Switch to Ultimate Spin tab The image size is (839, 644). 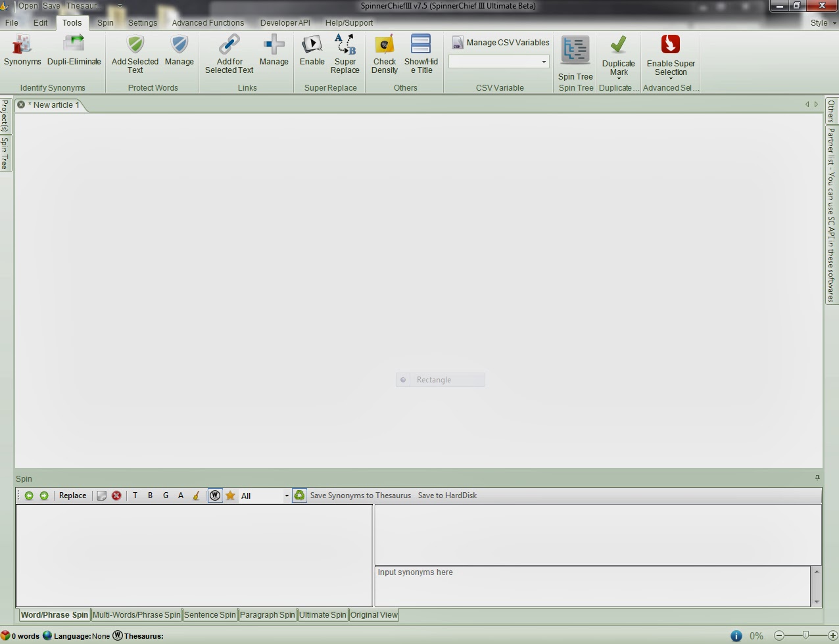[323, 615]
